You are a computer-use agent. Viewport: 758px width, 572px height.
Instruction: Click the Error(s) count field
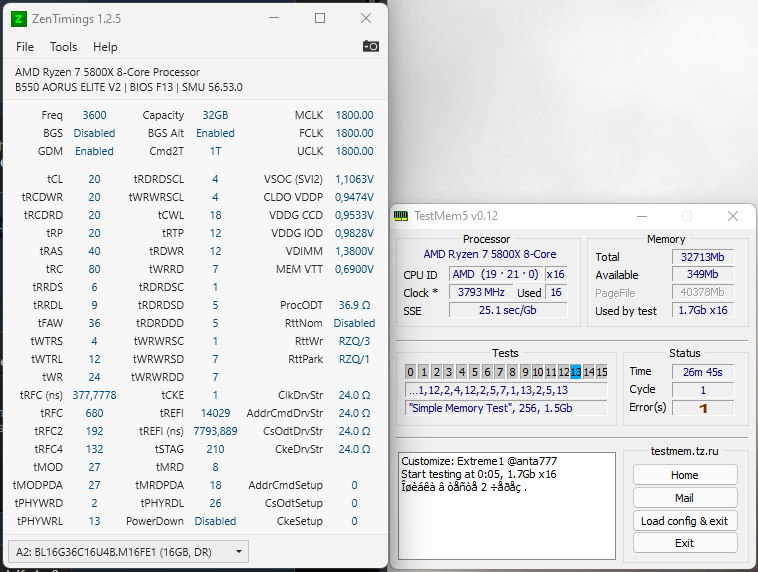point(703,408)
